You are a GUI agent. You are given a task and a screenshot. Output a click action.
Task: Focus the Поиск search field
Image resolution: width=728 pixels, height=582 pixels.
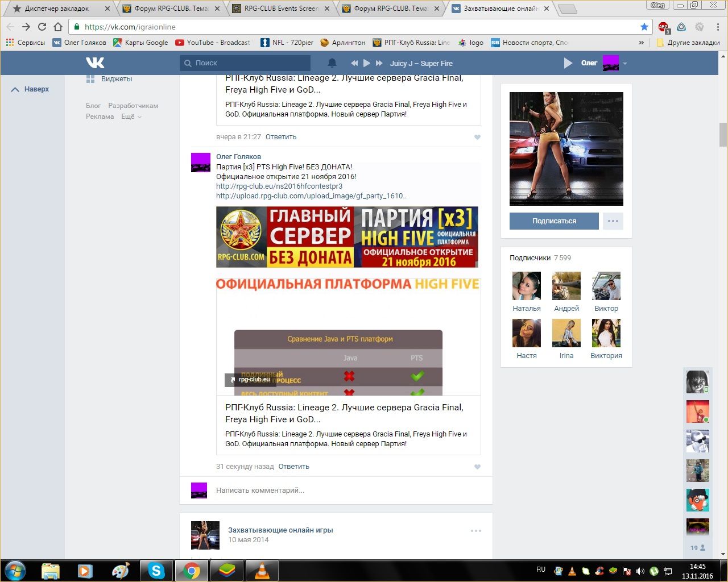pos(245,63)
